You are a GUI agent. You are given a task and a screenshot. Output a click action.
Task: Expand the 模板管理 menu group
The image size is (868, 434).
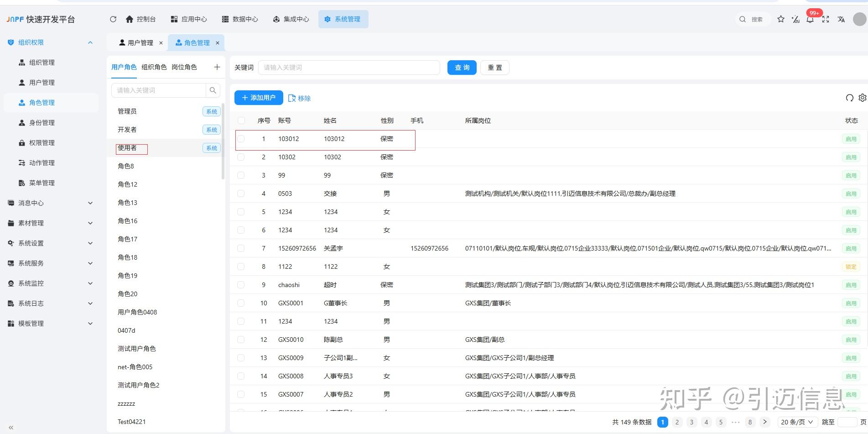[x=51, y=324]
